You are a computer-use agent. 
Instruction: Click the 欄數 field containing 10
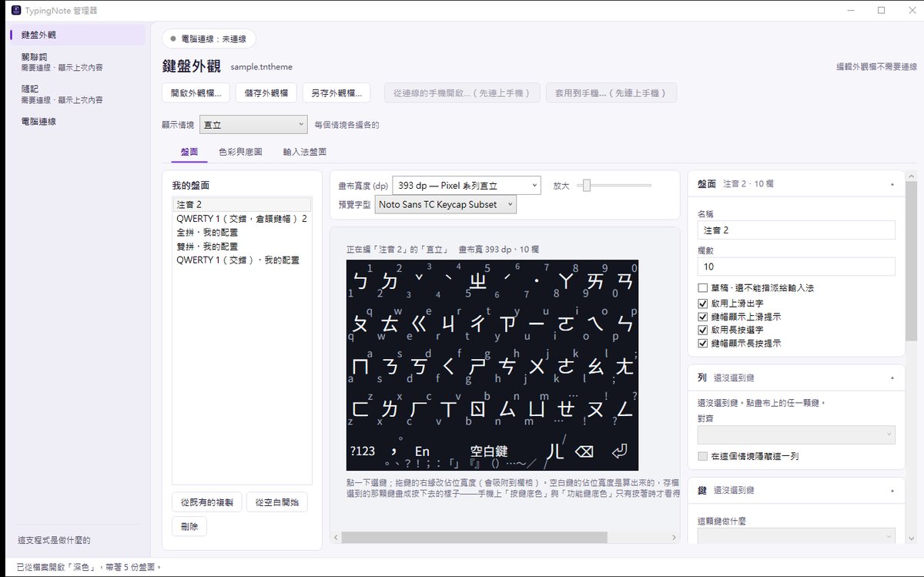(796, 267)
